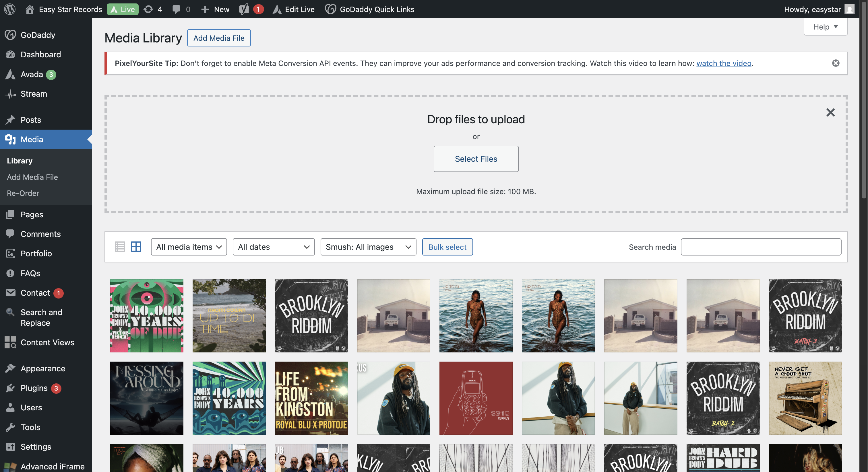Viewport: 868px width, 472px height.
Task: Click the WordPress logo icon
Action: click(10, 9)
